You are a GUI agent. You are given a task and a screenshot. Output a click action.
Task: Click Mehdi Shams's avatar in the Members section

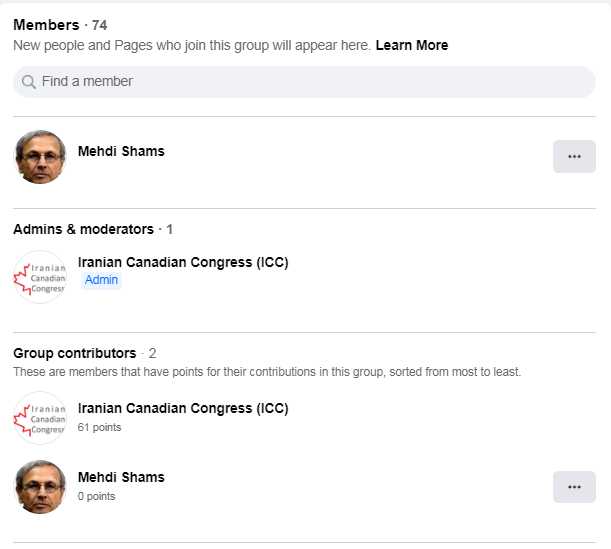point(40,157)
